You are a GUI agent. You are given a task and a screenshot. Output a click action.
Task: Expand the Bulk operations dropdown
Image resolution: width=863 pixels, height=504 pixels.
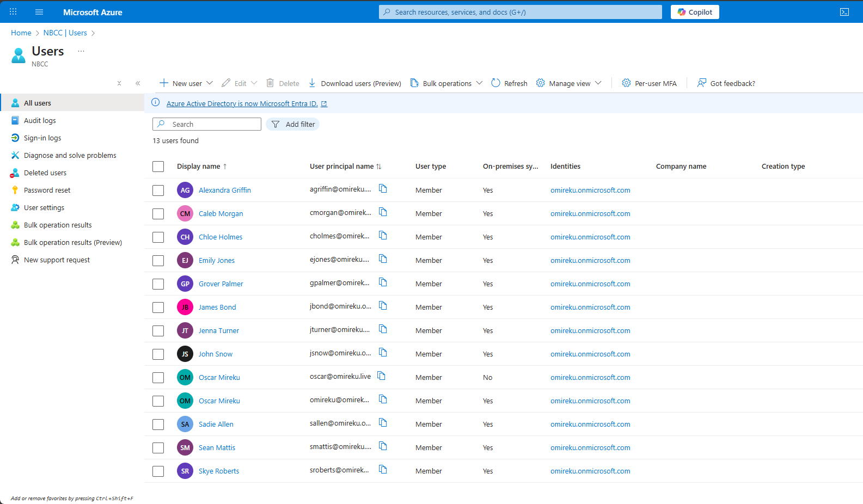click(x=479, y=83)
